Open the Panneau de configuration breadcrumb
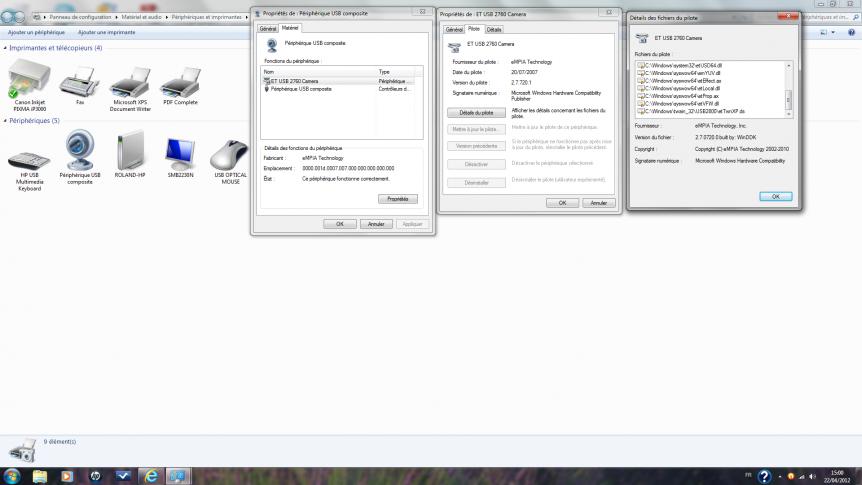The width and height of the screenshot is (862, 485). 80,17
